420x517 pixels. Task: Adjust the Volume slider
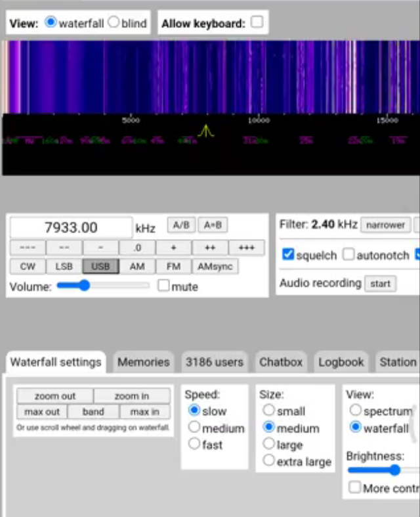103,286
